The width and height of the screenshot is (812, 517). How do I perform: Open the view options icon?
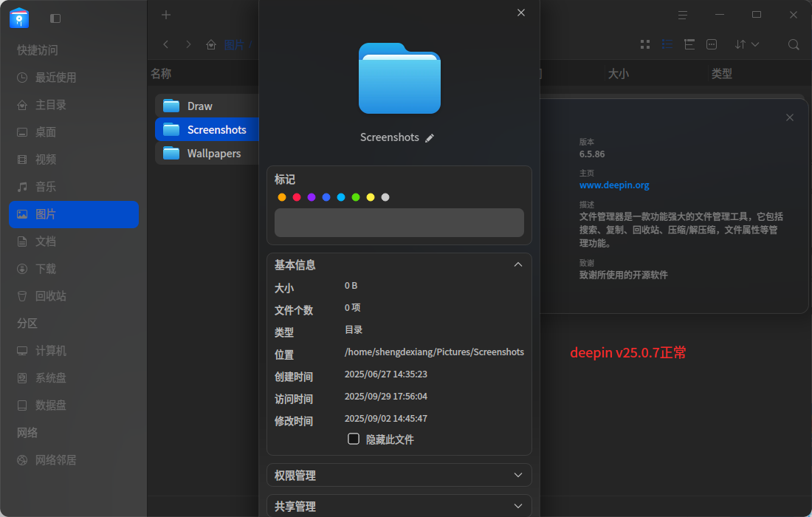[x=712, y=44]
